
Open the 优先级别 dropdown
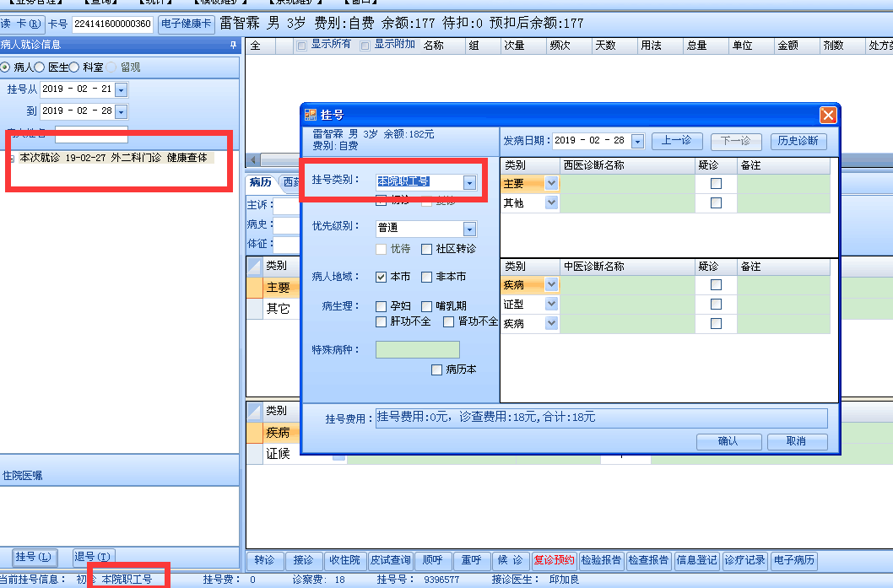[469, 229]
